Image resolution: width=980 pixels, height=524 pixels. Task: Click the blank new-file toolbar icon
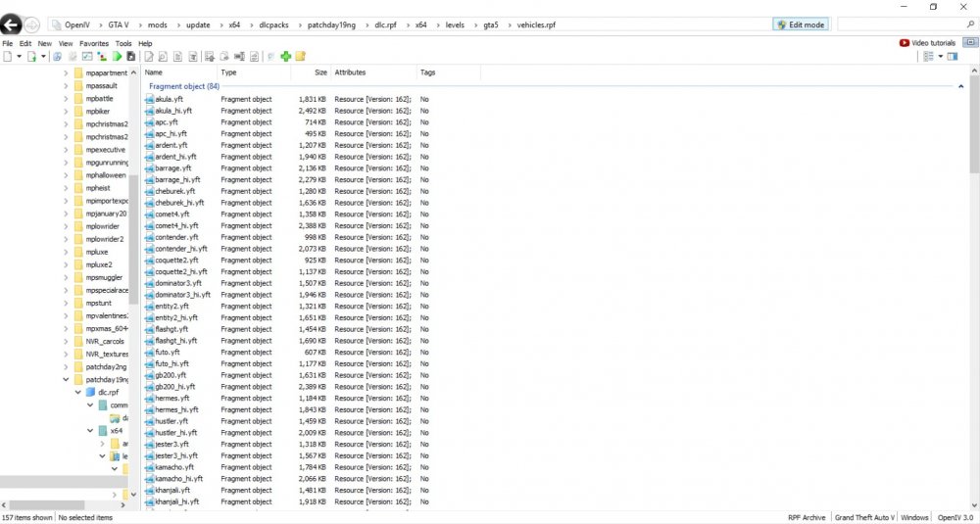tap(8, 56)
